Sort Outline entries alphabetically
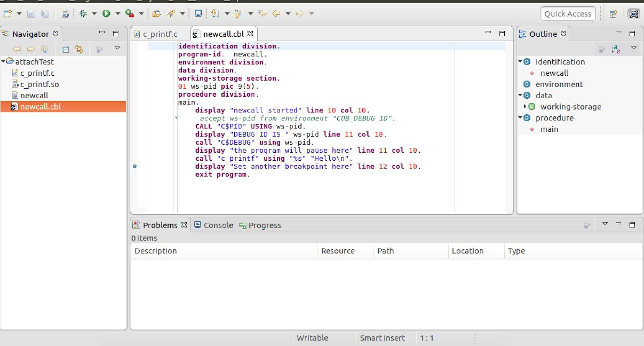644x346 pixels. click(615, 49)
